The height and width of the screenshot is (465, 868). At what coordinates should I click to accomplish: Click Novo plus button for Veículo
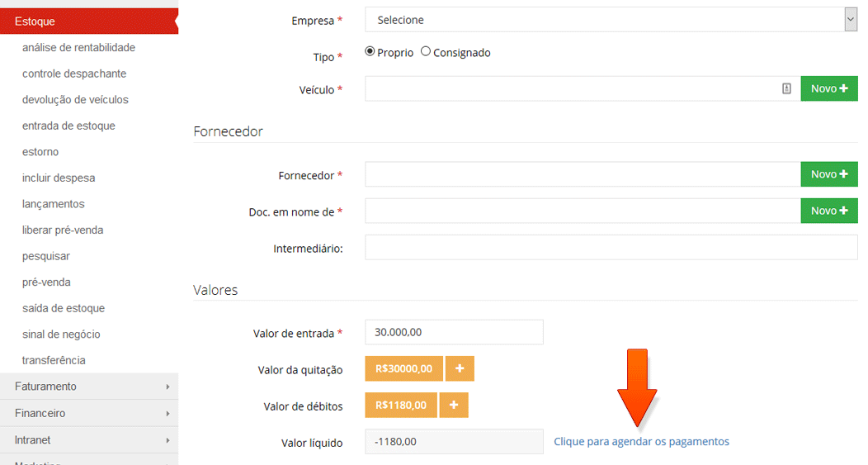coord(829,88)
